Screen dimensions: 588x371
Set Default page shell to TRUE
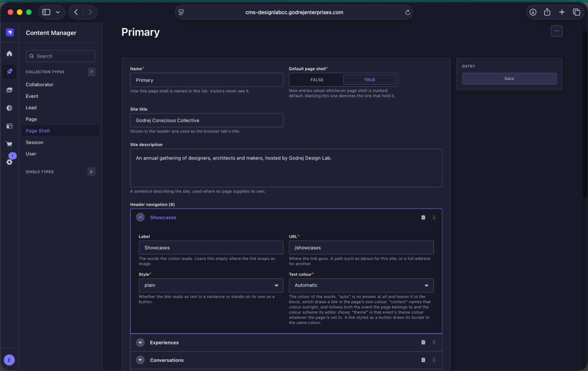coord(369,80)
